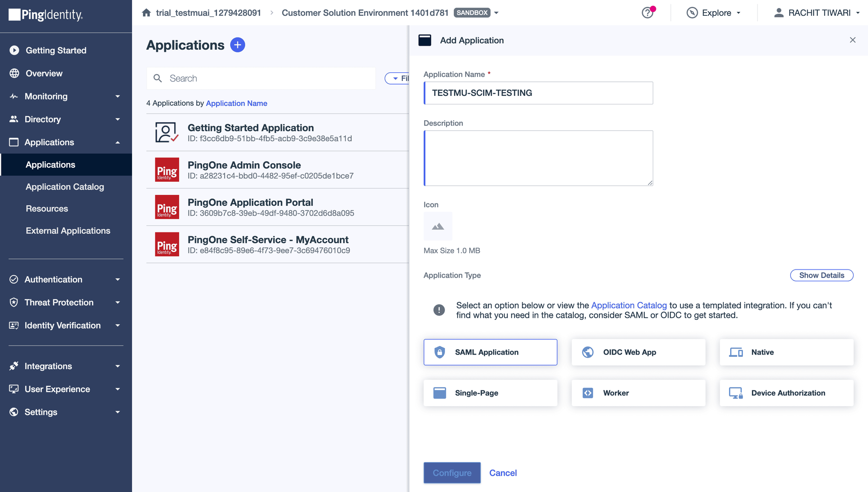The image size is (868, 492).
Task: Open the Application Catalog link in notice
Action: pyautogui.click(x=629, y=305)
